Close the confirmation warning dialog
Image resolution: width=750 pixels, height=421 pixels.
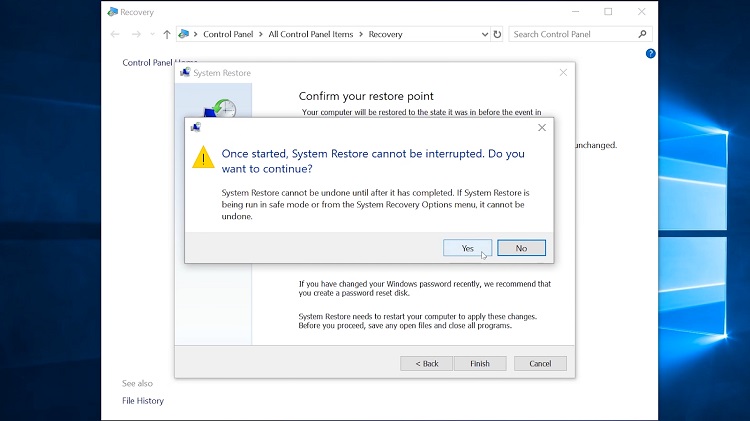[541, 128]
